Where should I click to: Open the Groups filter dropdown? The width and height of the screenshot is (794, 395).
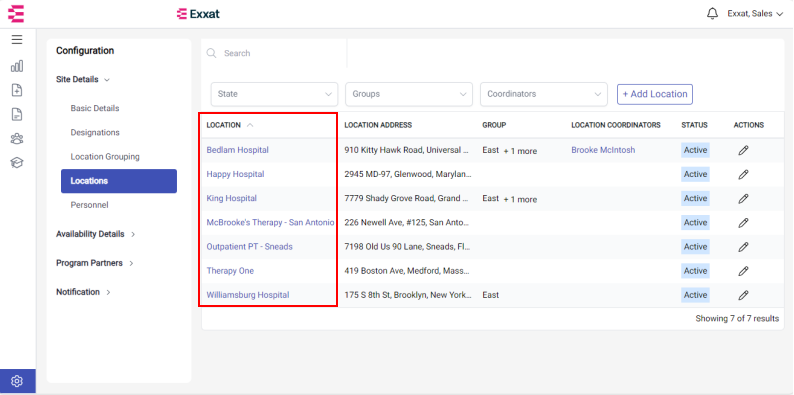(x=409, y=94)
